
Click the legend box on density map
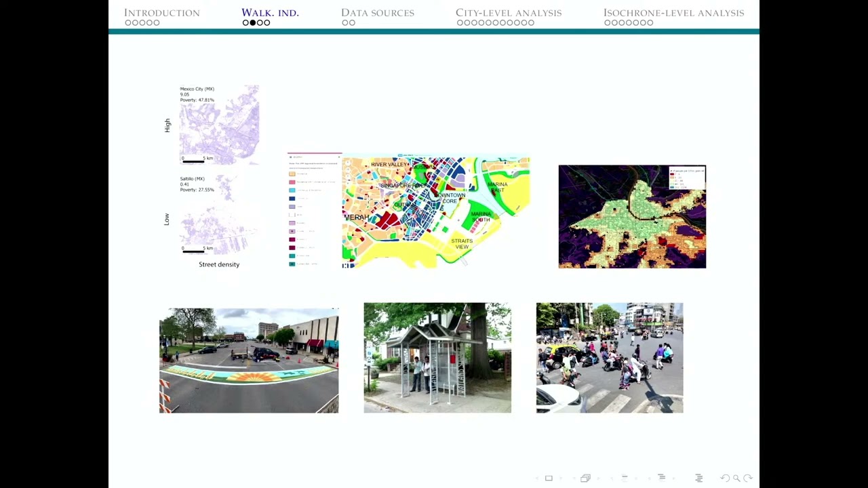point(687,178)
